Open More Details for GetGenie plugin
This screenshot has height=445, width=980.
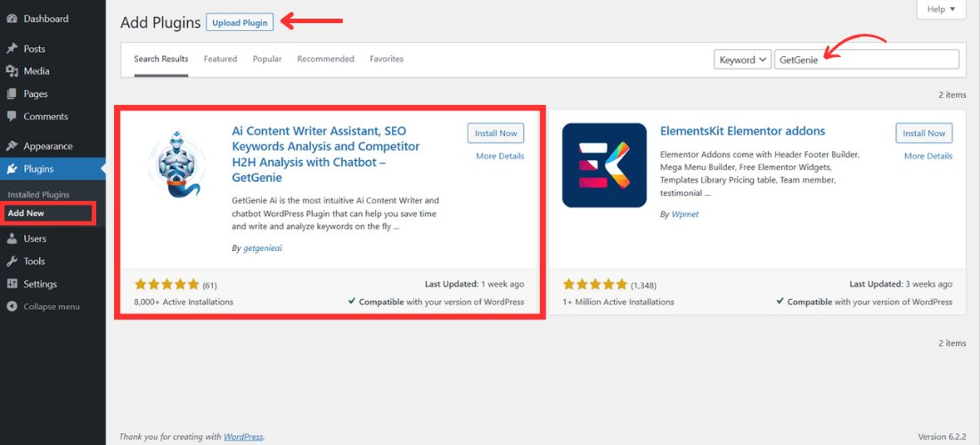tap(500, 156)
